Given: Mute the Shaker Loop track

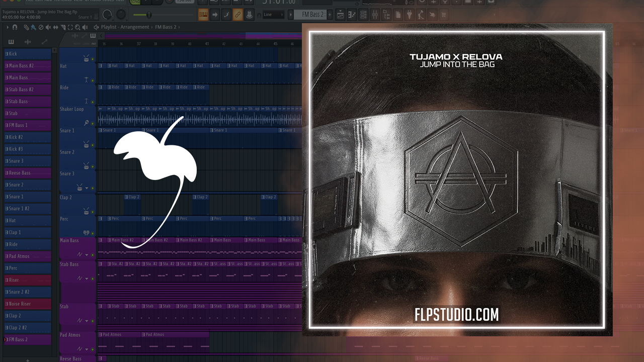Looking at the screenshot, I should click(93, 122).
